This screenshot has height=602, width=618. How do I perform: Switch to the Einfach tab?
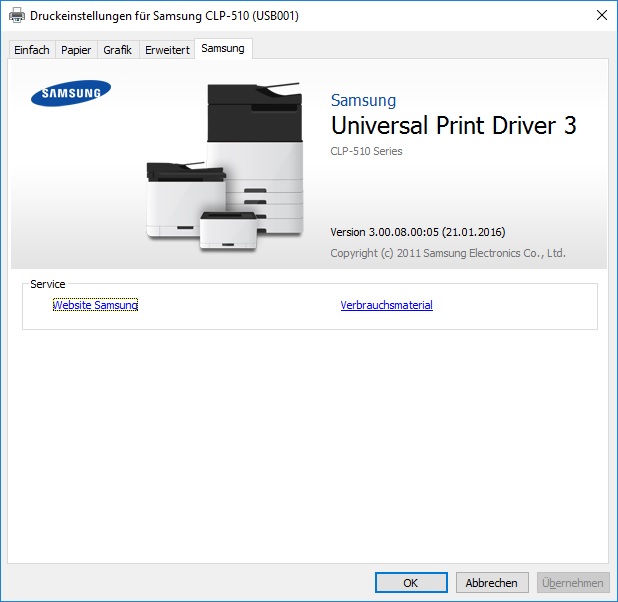point(32,50)
